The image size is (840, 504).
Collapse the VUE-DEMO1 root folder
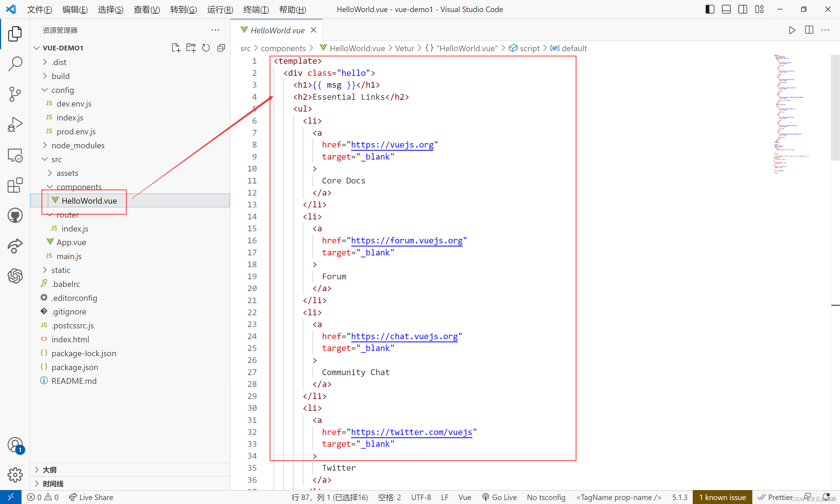pos(37,48)
